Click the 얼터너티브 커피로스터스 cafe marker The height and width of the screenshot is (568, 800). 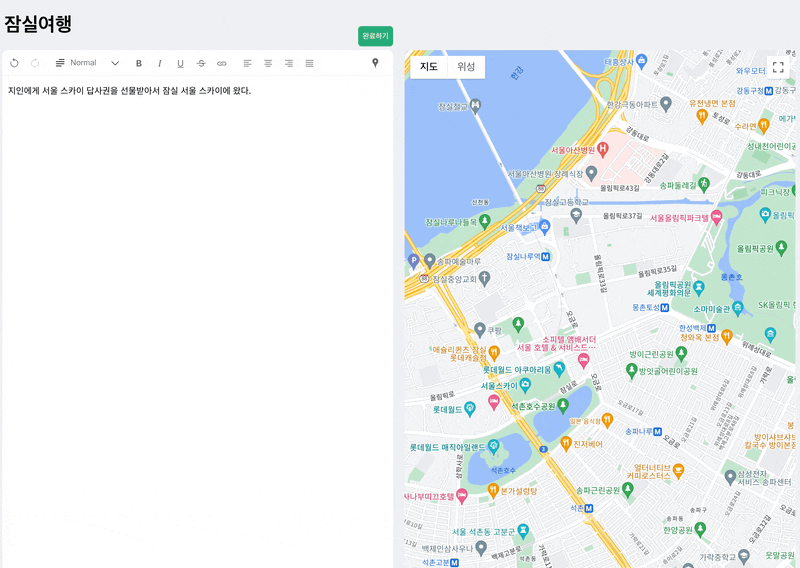[678, 471]
